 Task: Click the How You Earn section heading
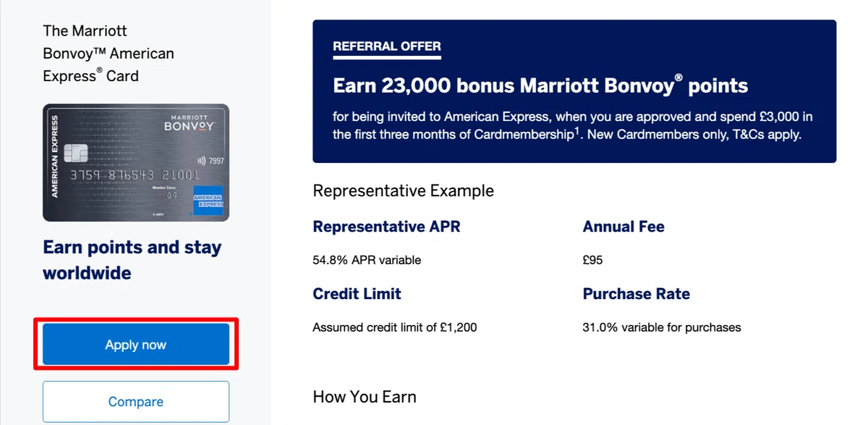tap(365, 397)
